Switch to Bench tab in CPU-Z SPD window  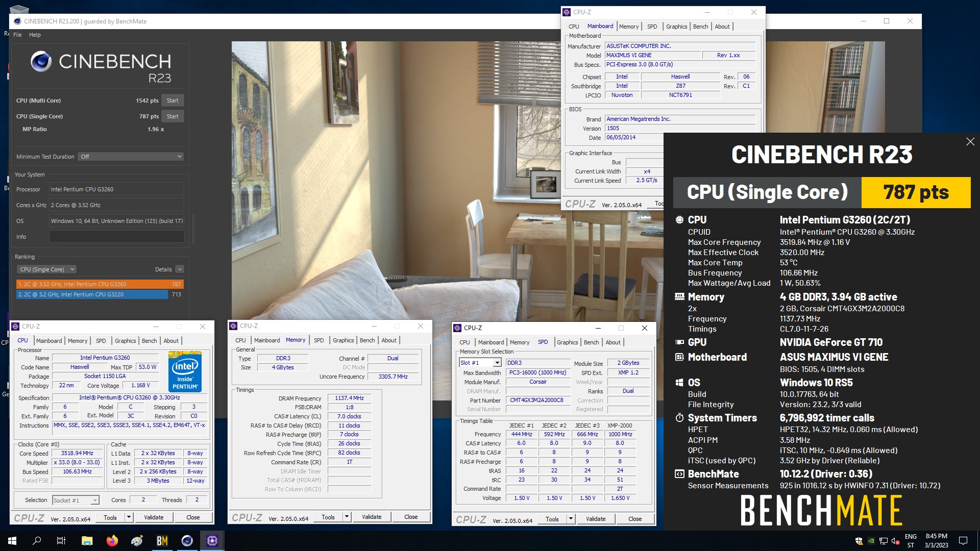[x=591, y=342]
